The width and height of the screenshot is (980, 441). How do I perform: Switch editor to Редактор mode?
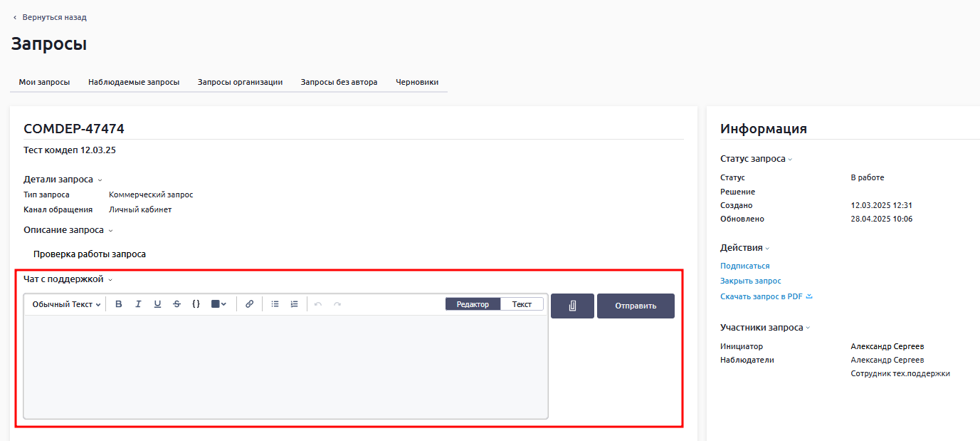473,304
